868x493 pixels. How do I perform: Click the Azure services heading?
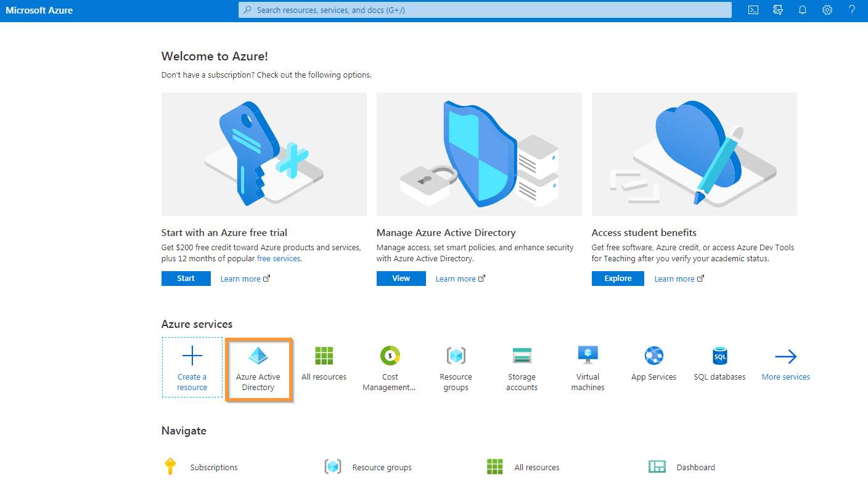[197, 324]
